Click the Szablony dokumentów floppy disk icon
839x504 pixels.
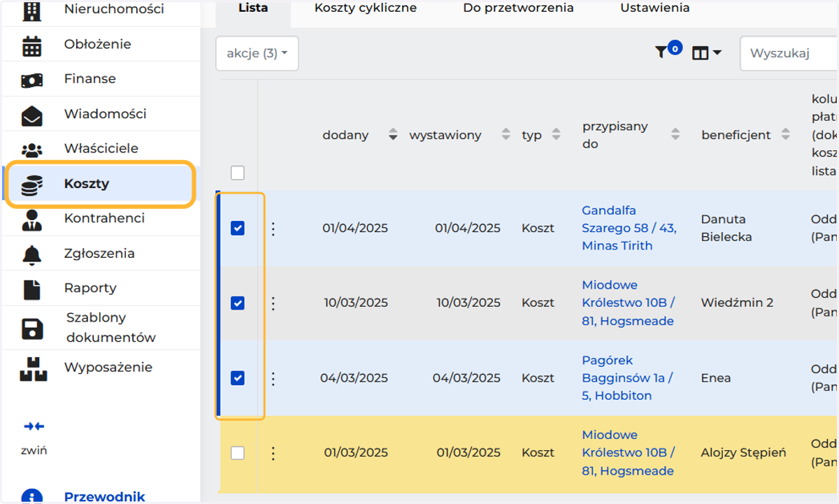pyautogui.click(x=32, y=329)
